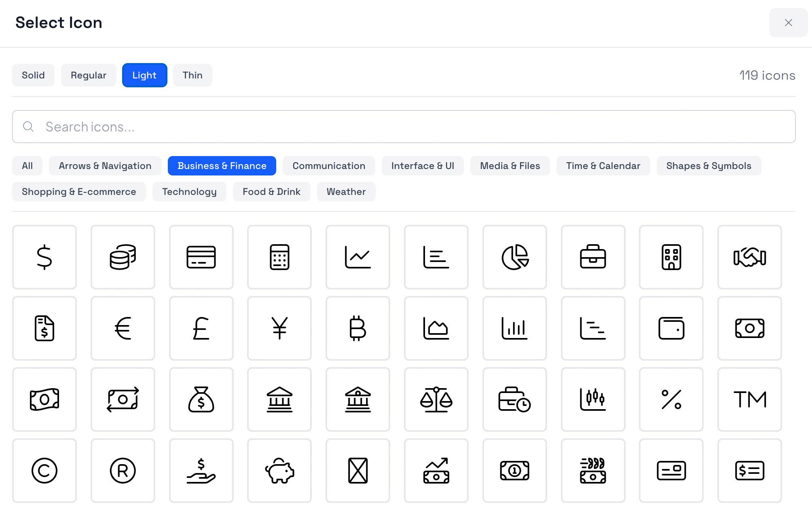
Task: Select the piggy bank icon
Action: (x=279, y=471)
